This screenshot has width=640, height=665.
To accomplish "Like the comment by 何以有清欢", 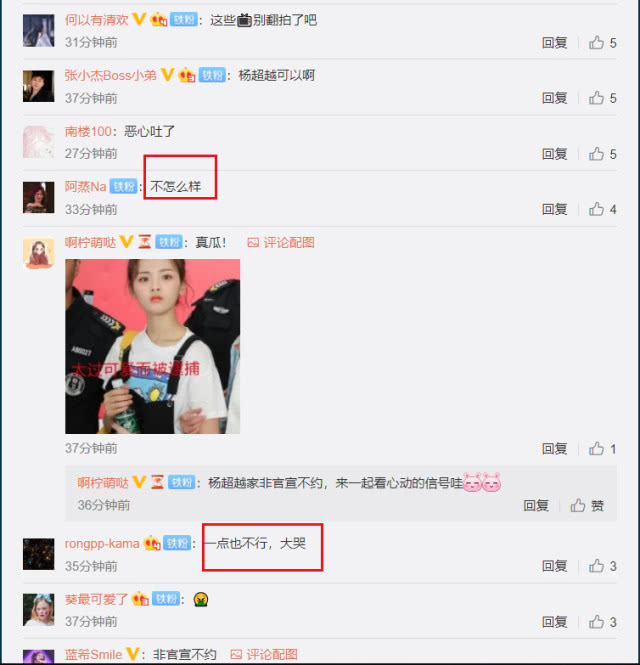I will [602, 43].
